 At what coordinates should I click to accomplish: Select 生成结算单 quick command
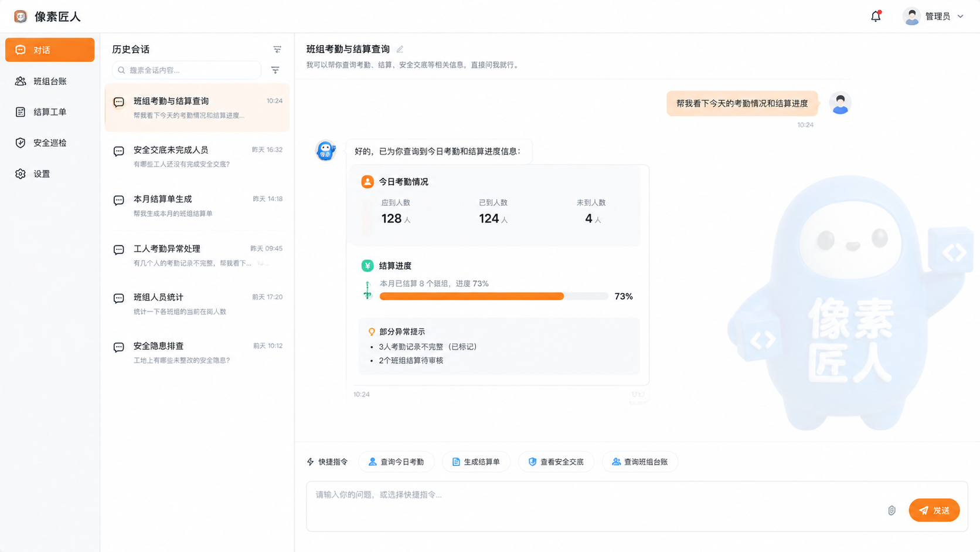(476, 462)
